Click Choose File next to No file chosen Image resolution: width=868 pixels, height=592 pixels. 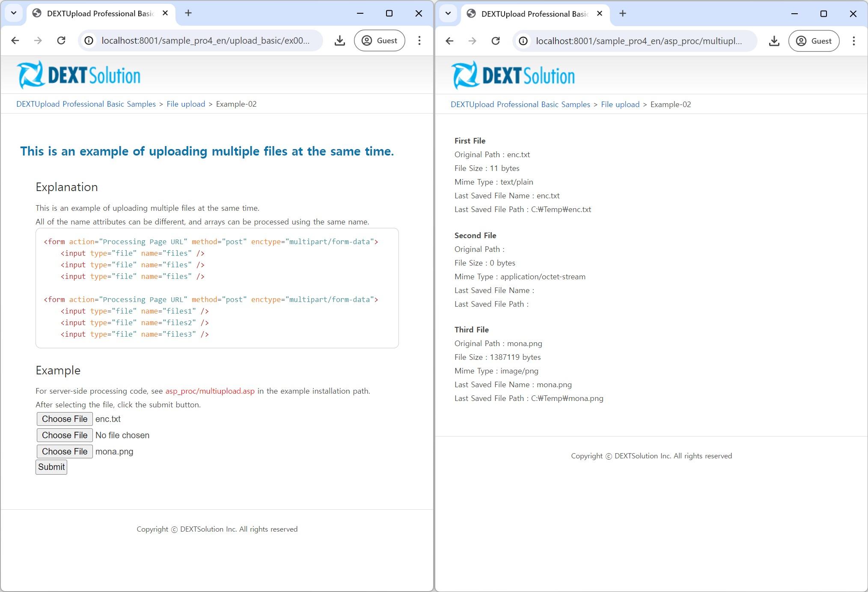click(x=65, y=435)
